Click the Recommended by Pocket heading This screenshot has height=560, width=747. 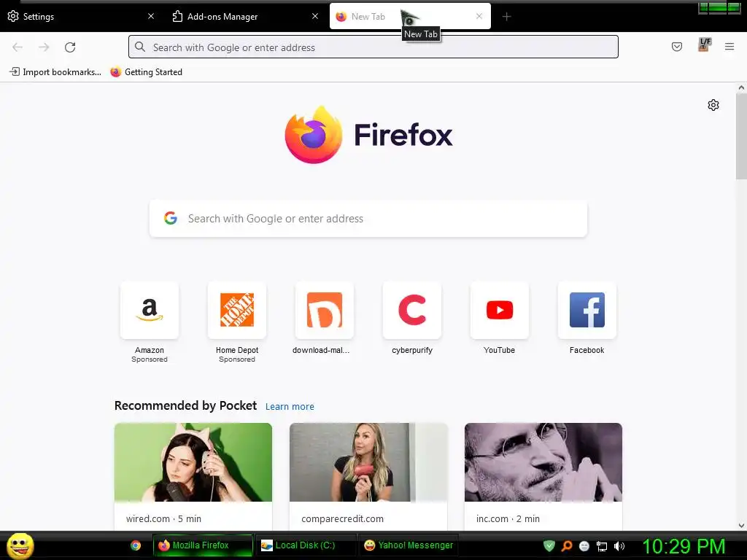tap(185, 405)
